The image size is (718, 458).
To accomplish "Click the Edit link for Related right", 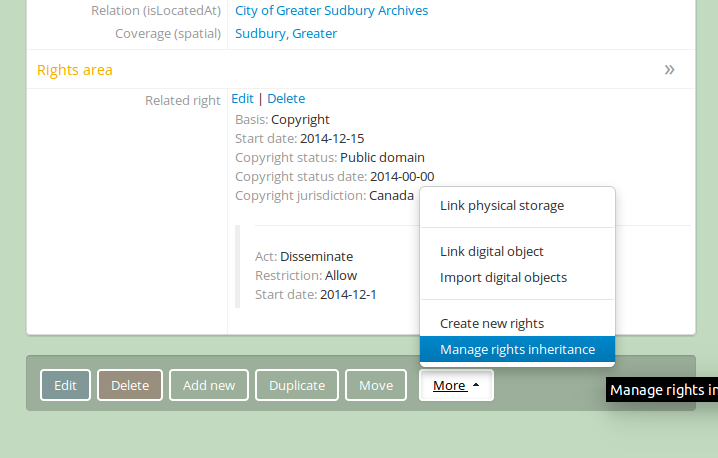I will coord(242,99).
